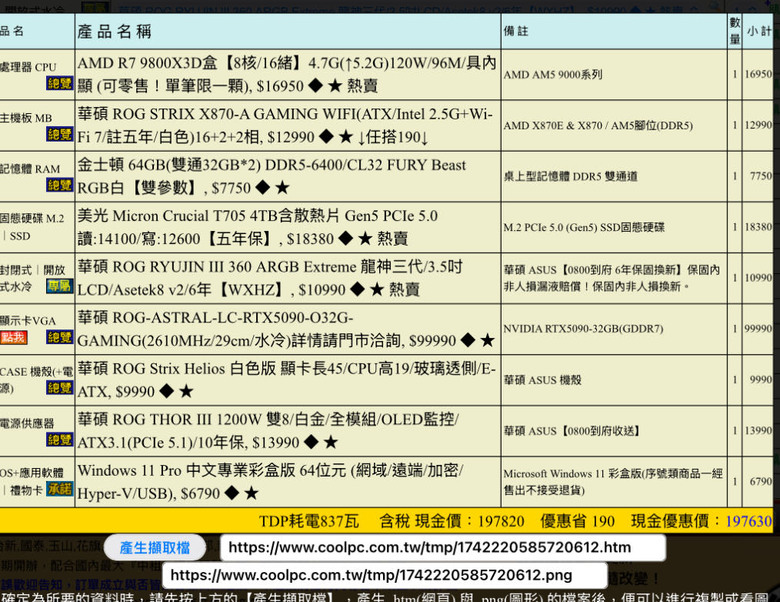The width and height of the screenshot is (780, 602).
Task: Click the 總覽 badge in the CASE 機殼 row
Action: point(60,388)
